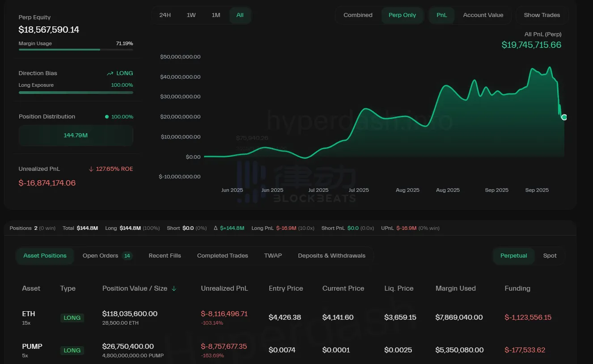
Task: Click the Δ $+144.8M summary stat
Action: (x=229, y=228)
